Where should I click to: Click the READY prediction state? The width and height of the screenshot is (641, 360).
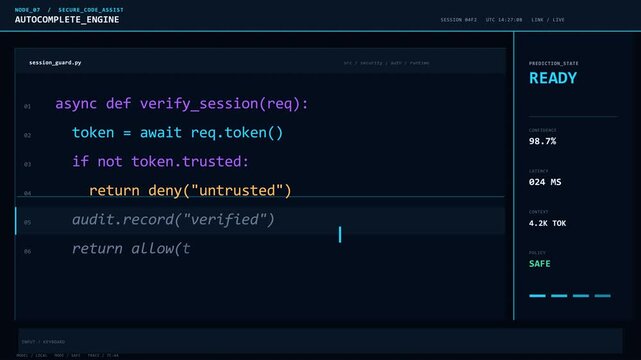(553, 78)
